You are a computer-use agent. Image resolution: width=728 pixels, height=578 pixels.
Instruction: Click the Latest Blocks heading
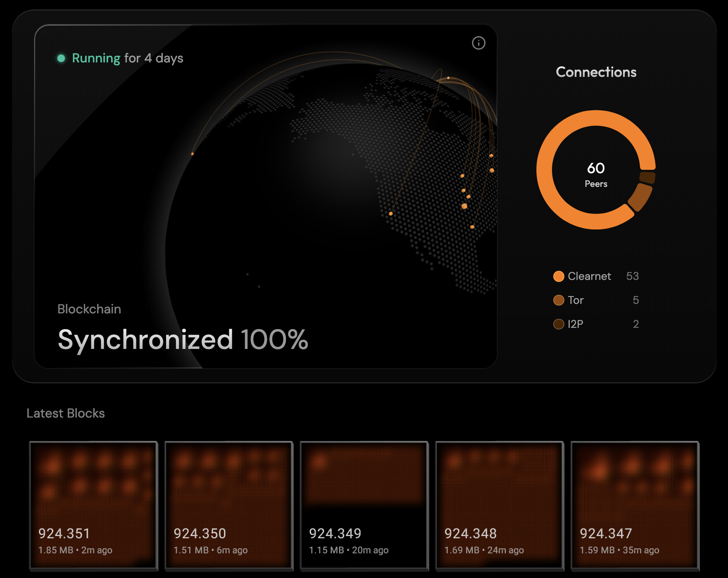click(x=66, y=413)
